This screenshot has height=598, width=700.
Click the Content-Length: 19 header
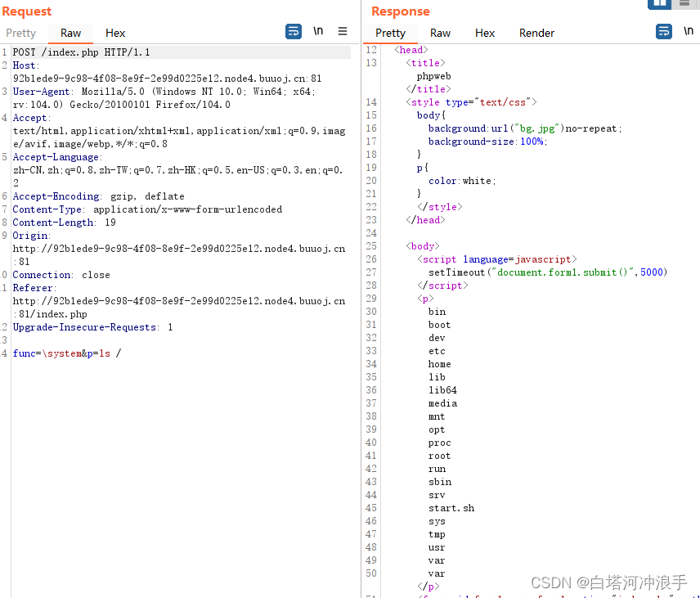(65, 223)
